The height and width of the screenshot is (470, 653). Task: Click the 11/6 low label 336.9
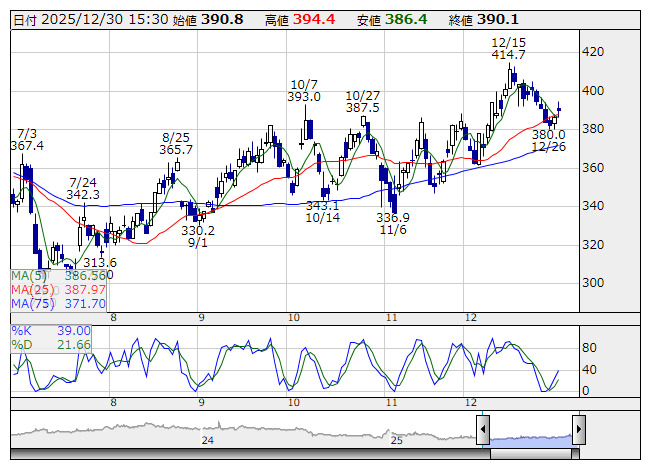(393, 217)
